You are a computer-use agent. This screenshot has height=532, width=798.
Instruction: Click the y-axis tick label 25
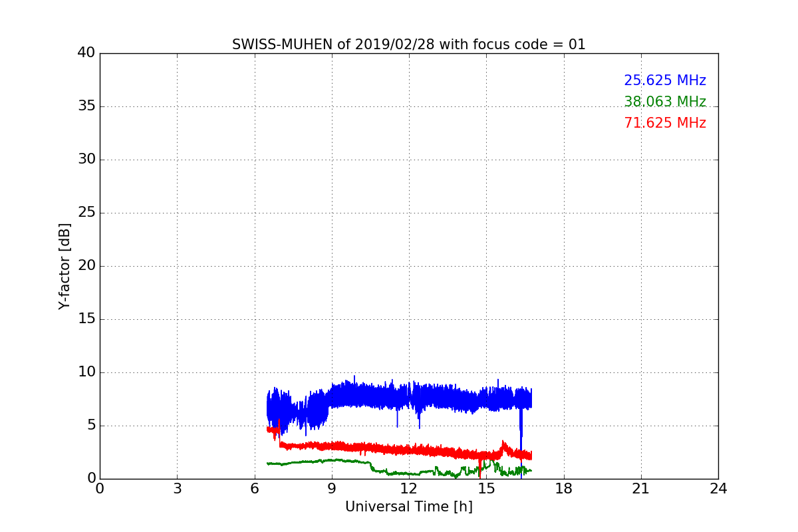tap(86, 213)
